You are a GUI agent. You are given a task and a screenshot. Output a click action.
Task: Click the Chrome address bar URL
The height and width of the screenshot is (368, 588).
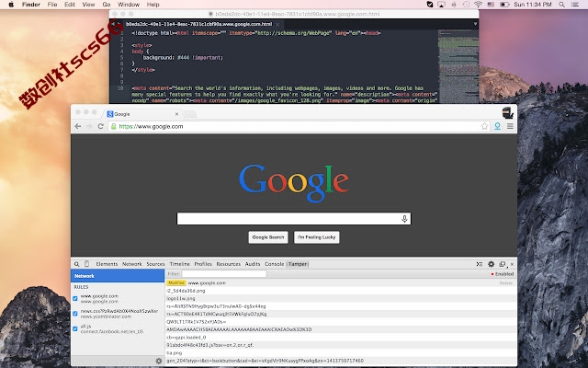[x=151, y=127]
